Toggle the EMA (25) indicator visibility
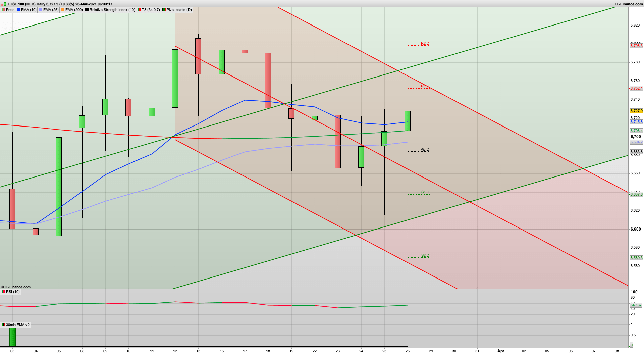Image resolution: width=644 pixels, height=354 pixels. click(50, 10)
